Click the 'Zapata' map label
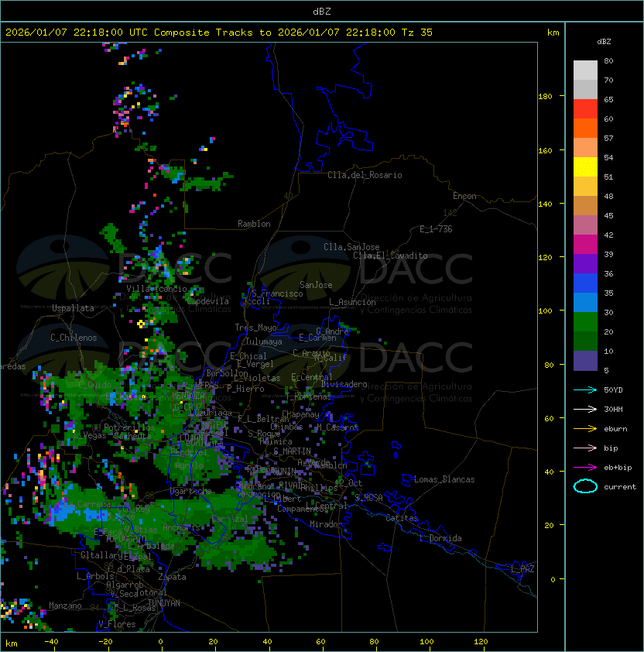The image size is (644, 652). point(172,577)
